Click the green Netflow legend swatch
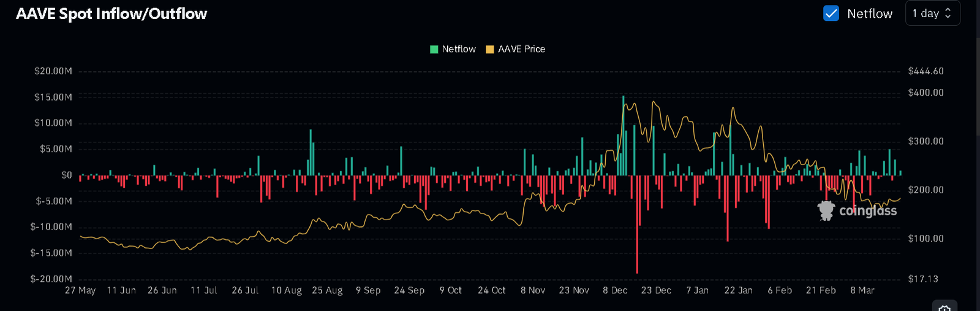The image size is (980, 311). (x=434, y=49)
